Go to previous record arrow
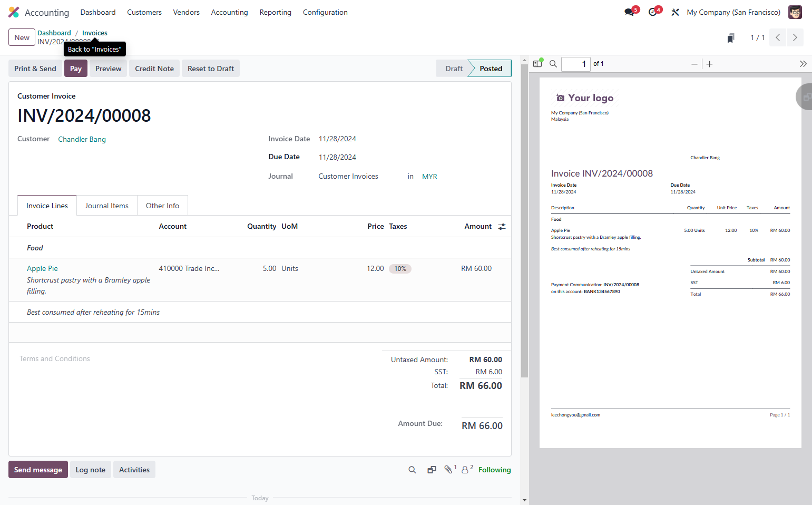Viewport: 812px width, 505px height. (778, 37)
